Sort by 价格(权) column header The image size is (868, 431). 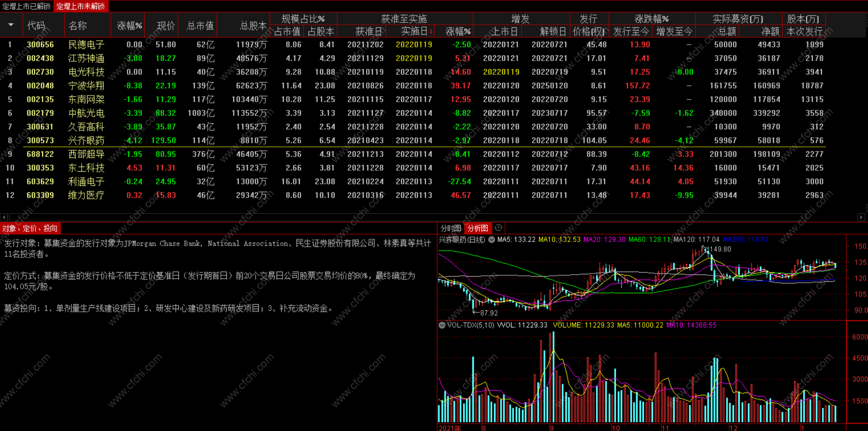click(x=589, y=32)
